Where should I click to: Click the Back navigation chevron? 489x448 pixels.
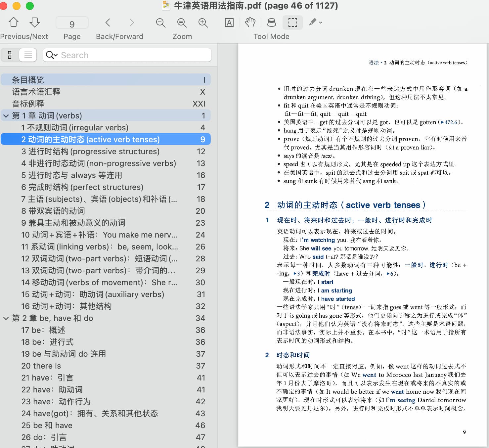[x=108, y=22]
